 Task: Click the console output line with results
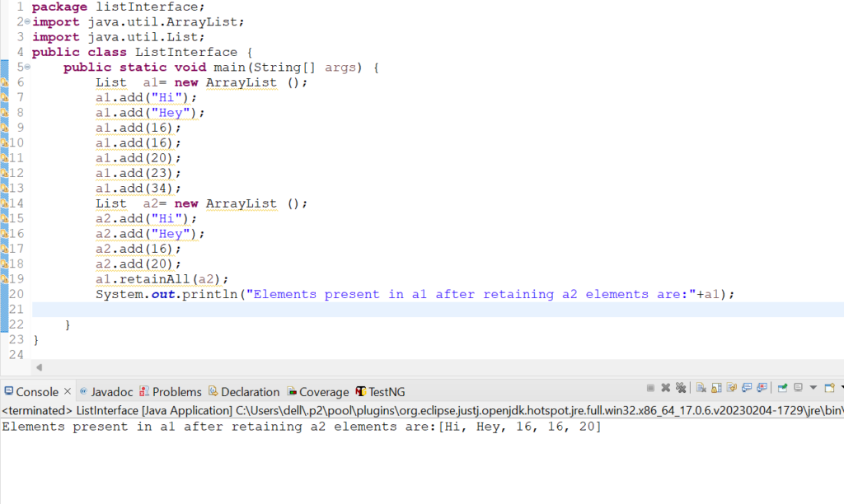pos(302,427)
